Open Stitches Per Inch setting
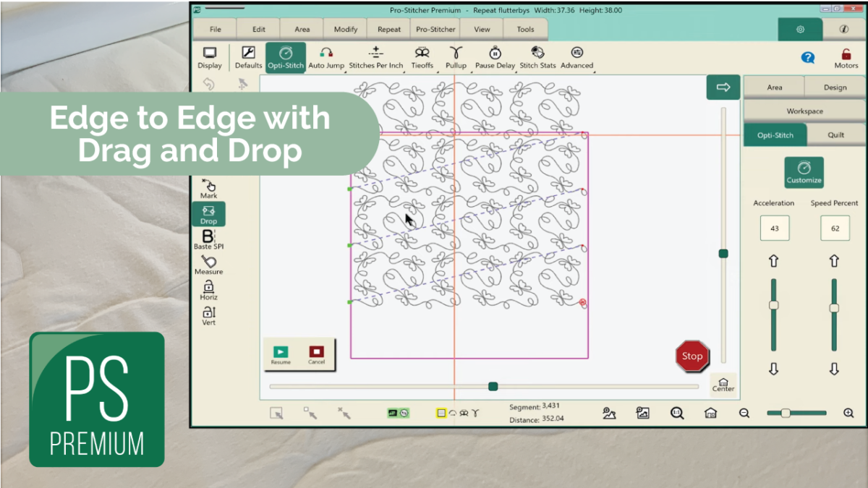The width and height of the screenshot is (868, 488). click(375, 57)
